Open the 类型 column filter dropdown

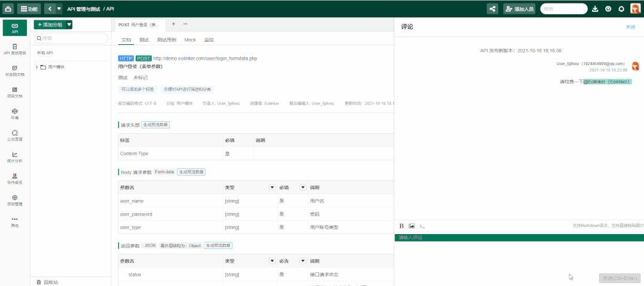(272, 187)
